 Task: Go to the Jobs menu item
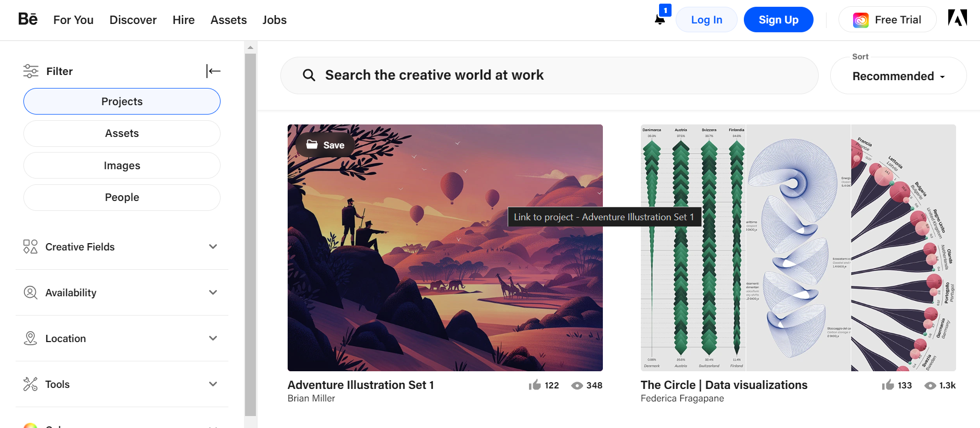pos(274,20)
